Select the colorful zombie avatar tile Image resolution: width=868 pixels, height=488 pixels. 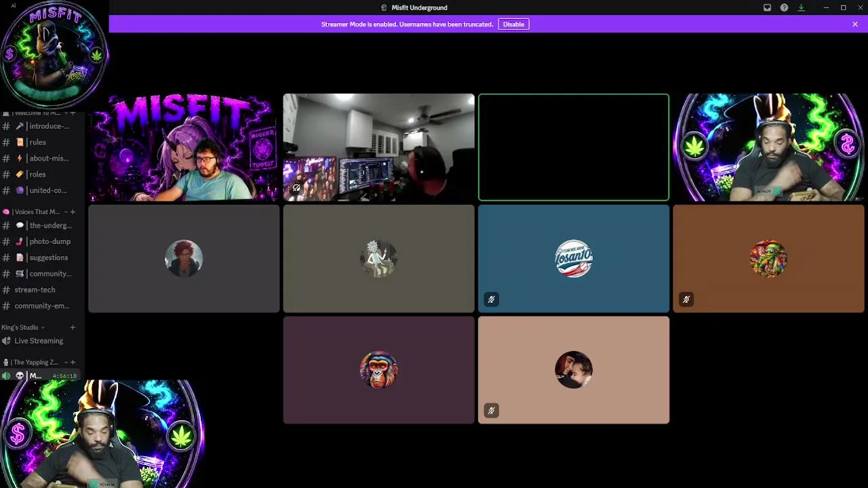pos(768,259)
